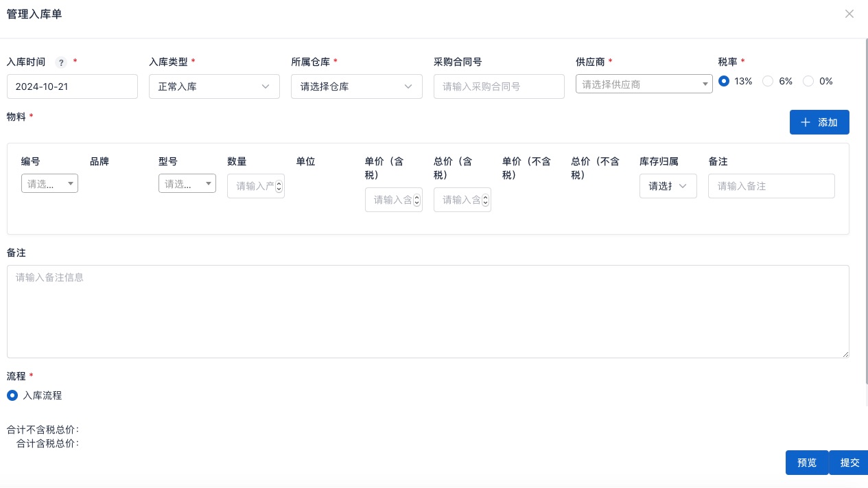This screenshot has height=488, width=868.
Task: Select the 0% tax rate radio
Action: (808, 81)
